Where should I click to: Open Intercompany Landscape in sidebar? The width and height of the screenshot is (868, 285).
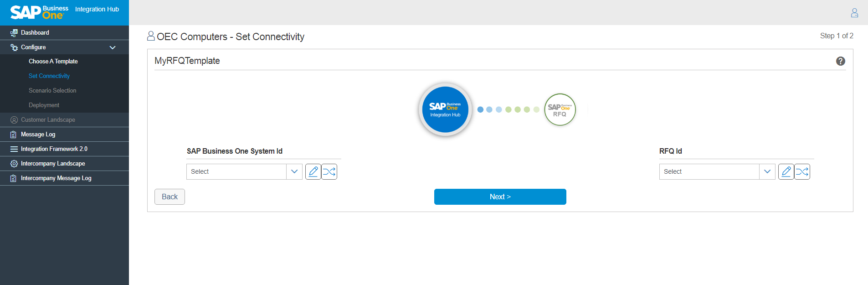53,164
